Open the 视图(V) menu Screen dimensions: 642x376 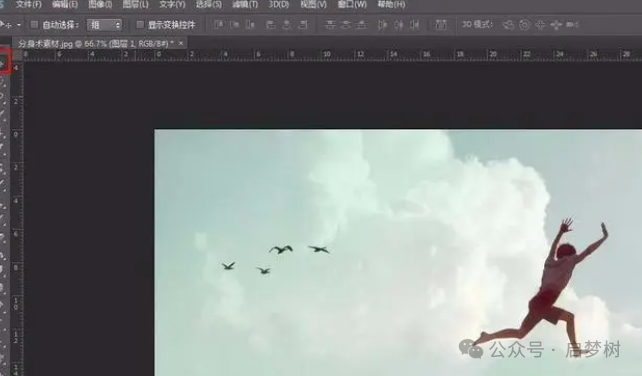point(313,5)
